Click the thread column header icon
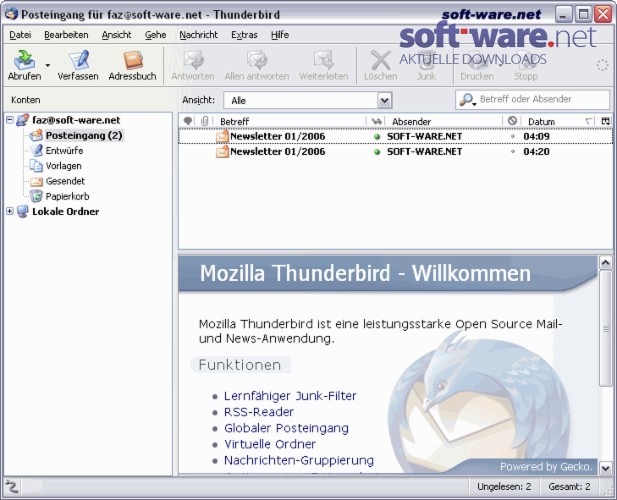The height and width of the screenshot is (500, 617). click(188, 121)
